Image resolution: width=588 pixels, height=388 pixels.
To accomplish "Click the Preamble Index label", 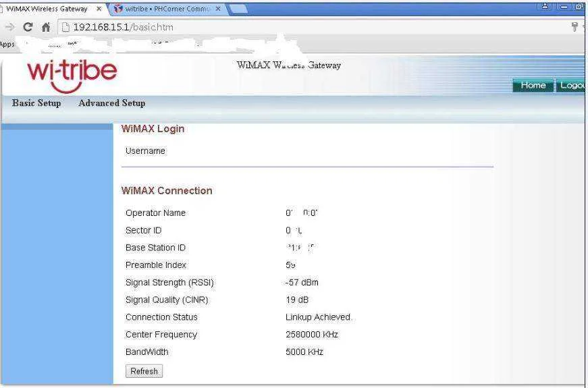I will (x=156, y=265).
